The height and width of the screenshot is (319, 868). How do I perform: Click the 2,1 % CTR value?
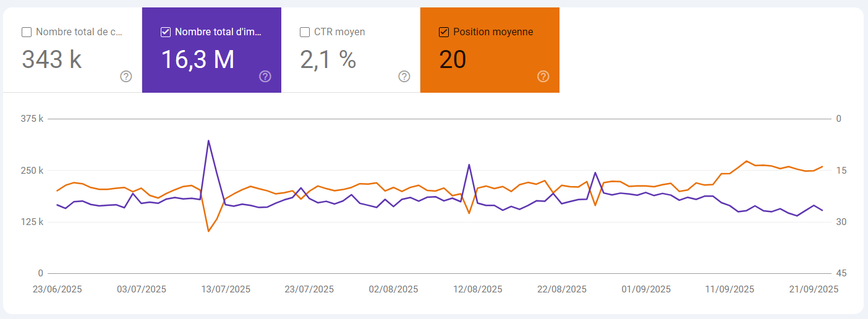click(328, 59)
